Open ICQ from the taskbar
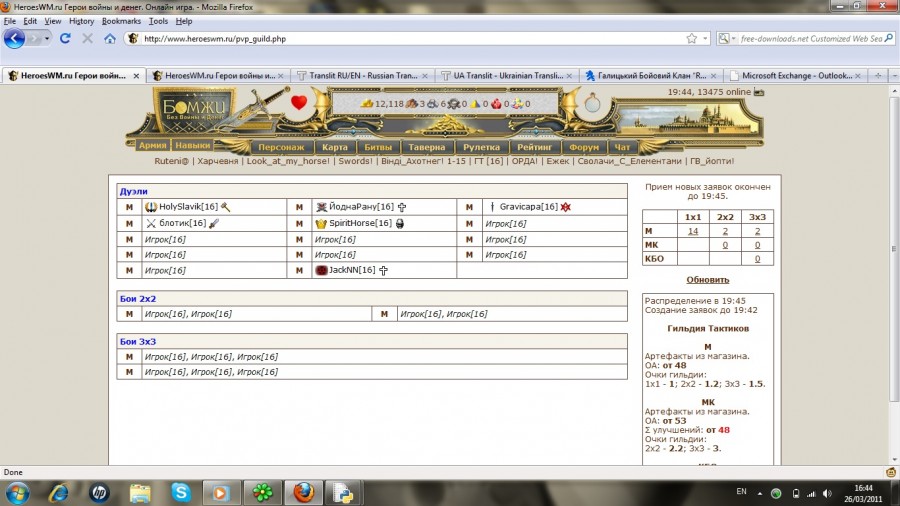The image size is (900, 506). click(260, 492)
